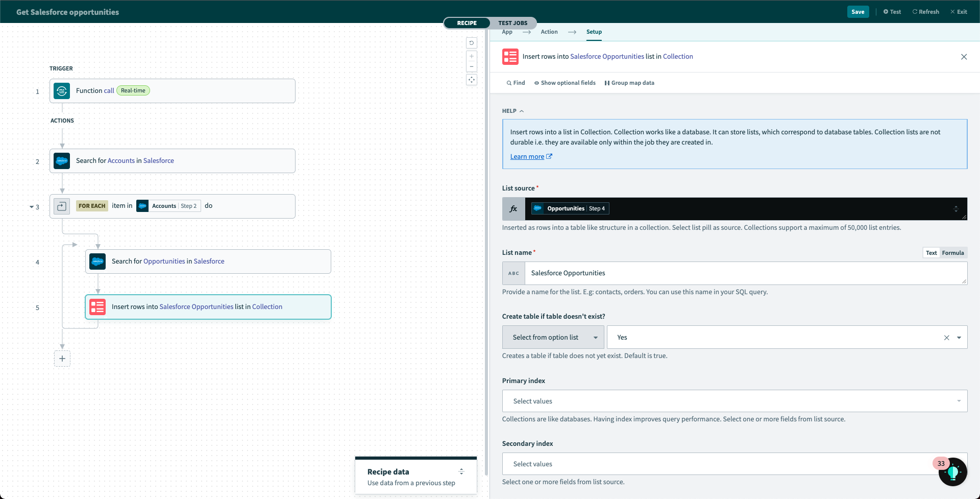Switch List name to Text mode
The height and width of the screenshot is (499, 980).
931,253
